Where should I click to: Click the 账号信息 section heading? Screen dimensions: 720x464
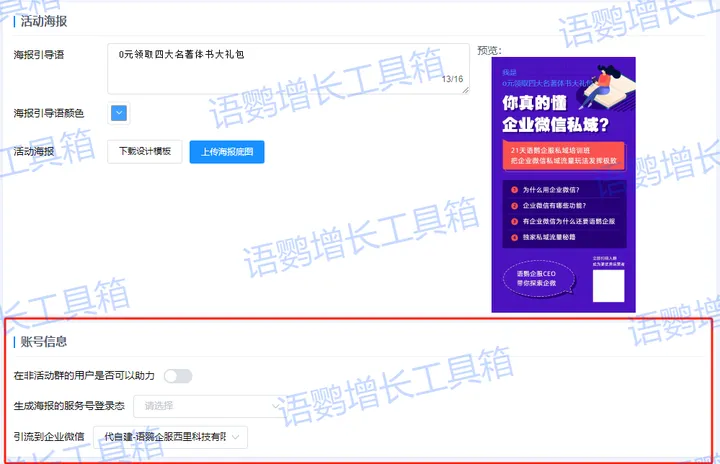[x=45, y=342]
